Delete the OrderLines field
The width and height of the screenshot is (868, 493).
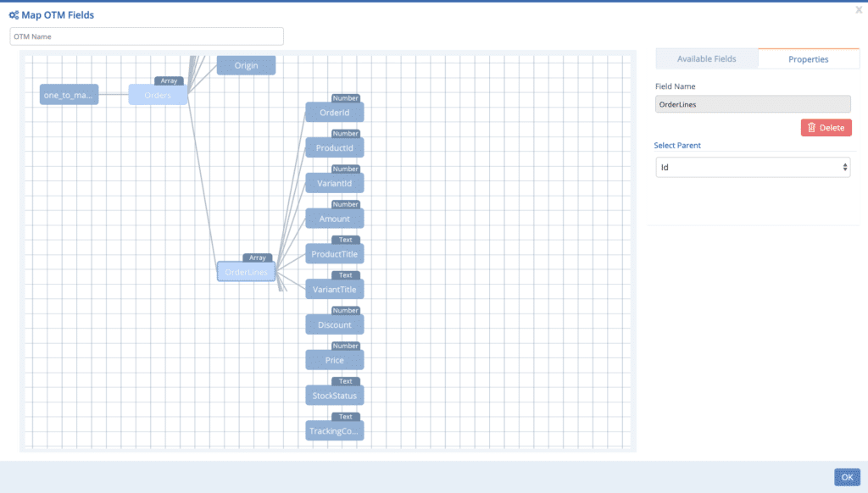coord(826,127)
